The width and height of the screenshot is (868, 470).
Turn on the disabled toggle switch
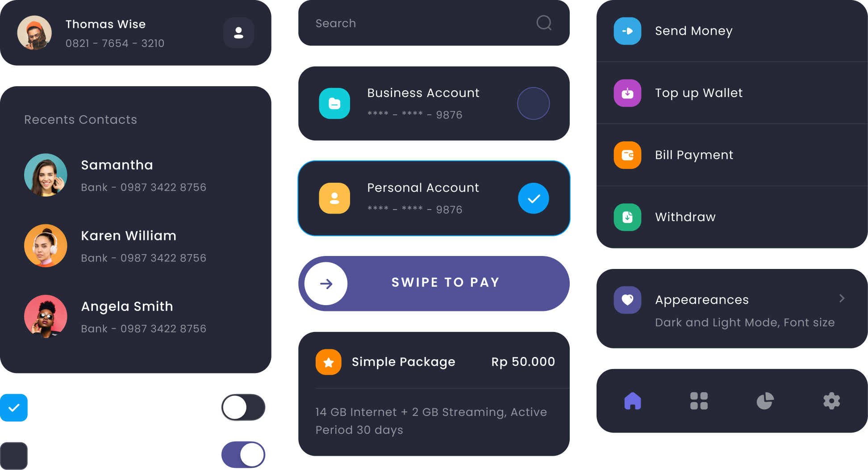pos(243,407)
